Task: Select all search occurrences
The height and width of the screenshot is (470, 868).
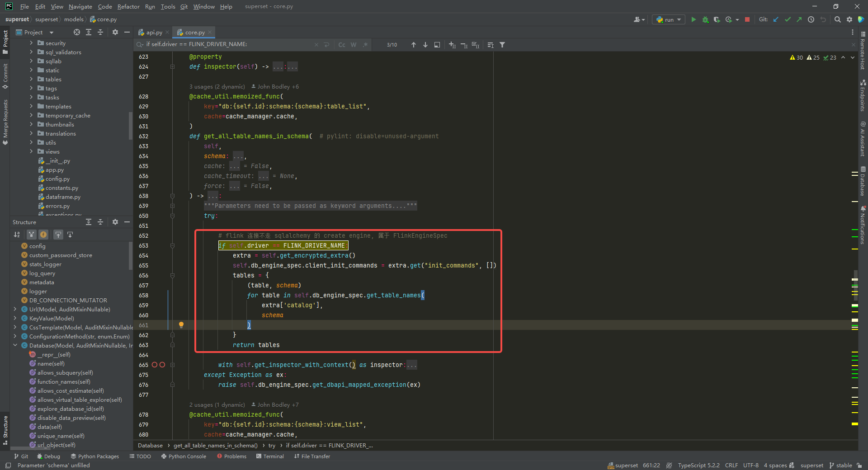Action: [476, 45]
